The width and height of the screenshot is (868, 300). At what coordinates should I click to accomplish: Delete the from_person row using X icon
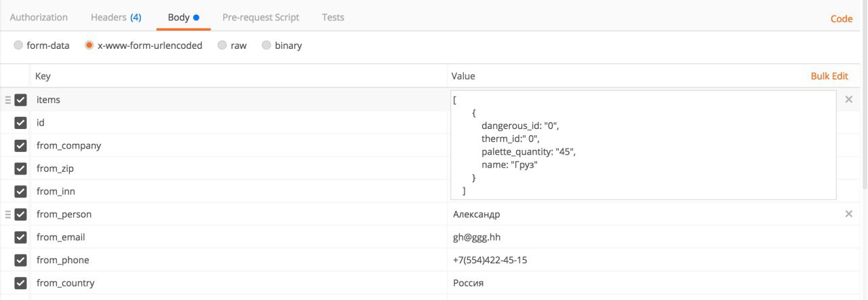pos(848,214)
